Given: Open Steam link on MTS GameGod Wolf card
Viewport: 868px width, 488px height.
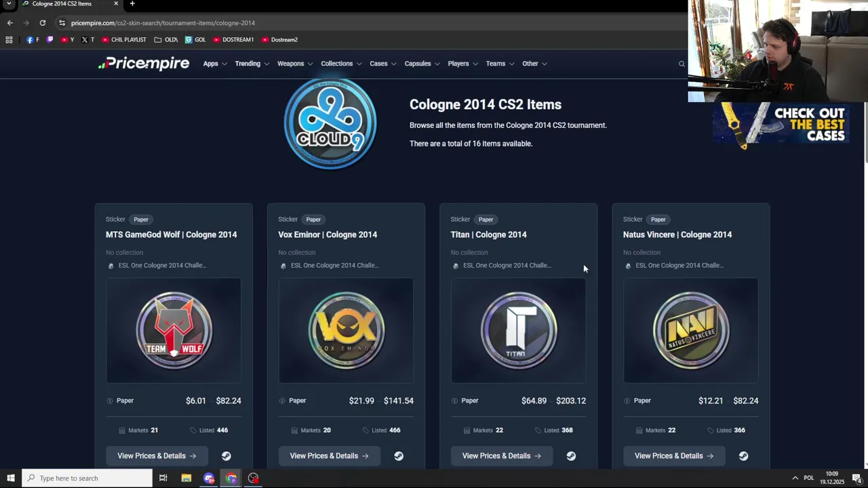Looking at the screenshot, I should [226, 456].
